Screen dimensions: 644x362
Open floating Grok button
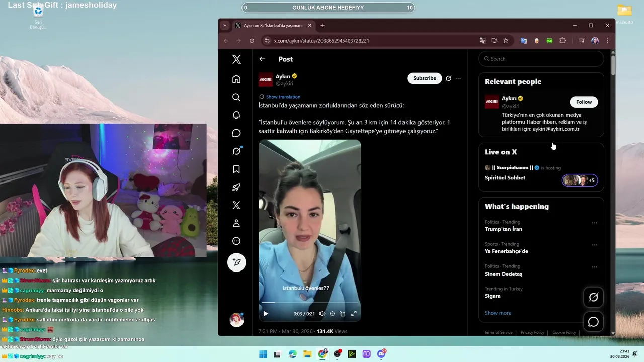(593, 297)
